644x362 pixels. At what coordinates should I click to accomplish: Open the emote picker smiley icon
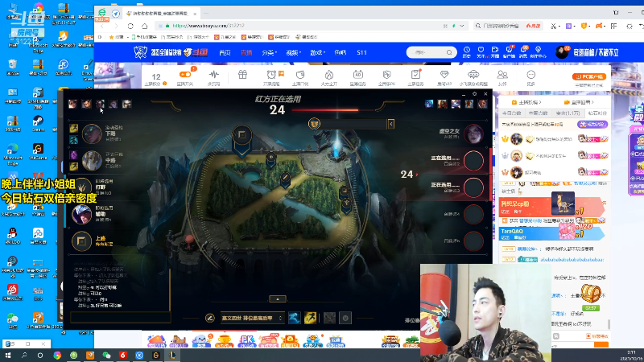coord(345,318)
